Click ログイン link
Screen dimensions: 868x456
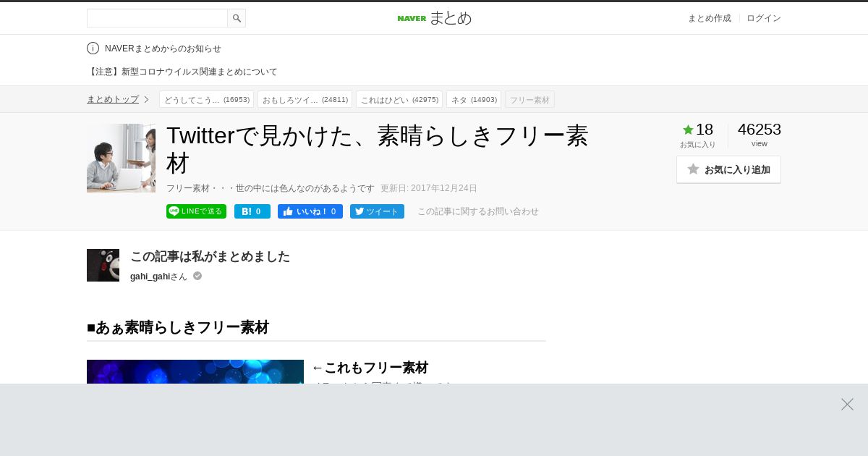pyautogui.click(x=764, y=18)
